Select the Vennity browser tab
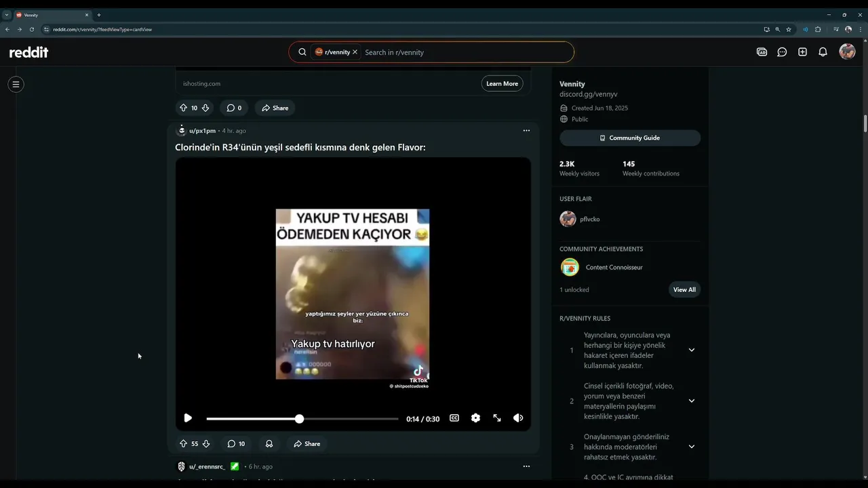The height and width of the screenshot is (488, 868). coord(52,15)
